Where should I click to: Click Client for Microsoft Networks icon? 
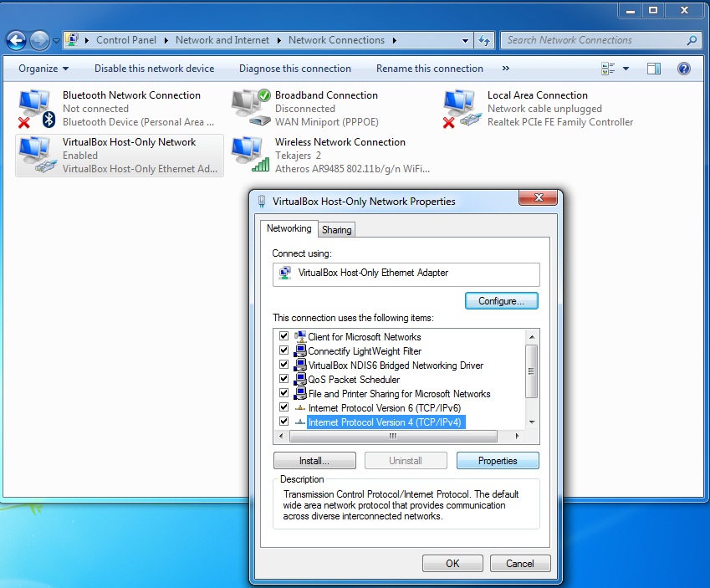click(299, 336)
